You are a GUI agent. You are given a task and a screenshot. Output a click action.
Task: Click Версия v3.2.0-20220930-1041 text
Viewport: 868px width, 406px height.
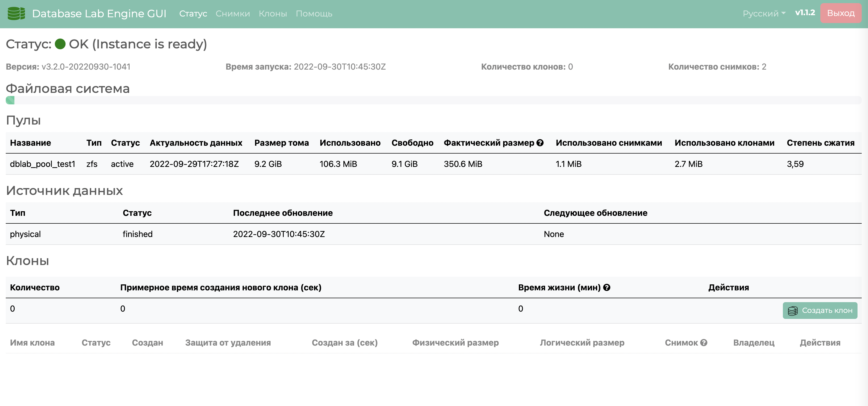[68, 67]
